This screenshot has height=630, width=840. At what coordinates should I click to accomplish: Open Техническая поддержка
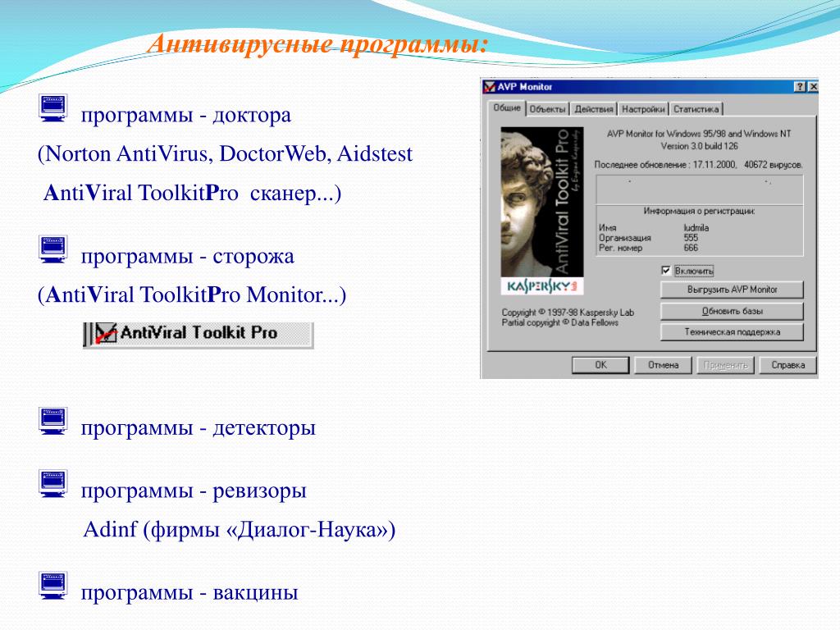[x=732, y=332]
